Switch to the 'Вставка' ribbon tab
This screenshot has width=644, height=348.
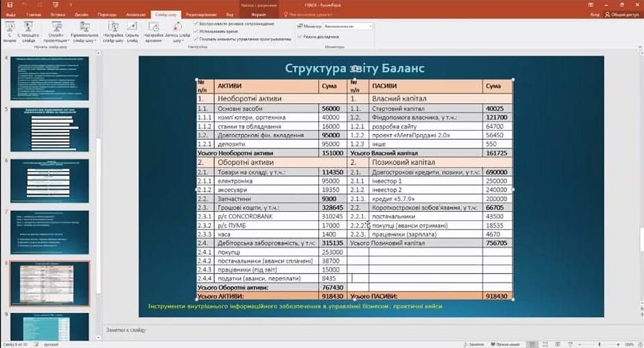56,14
